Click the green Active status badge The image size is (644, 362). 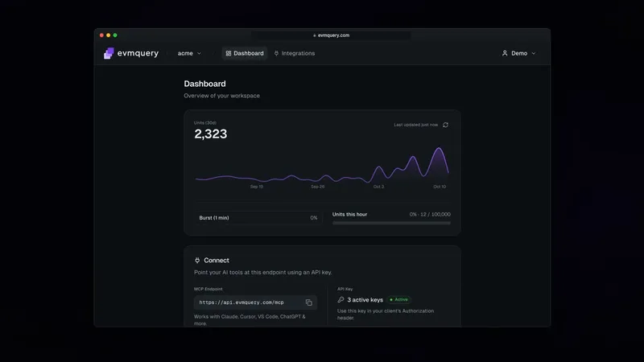[398, 299]
